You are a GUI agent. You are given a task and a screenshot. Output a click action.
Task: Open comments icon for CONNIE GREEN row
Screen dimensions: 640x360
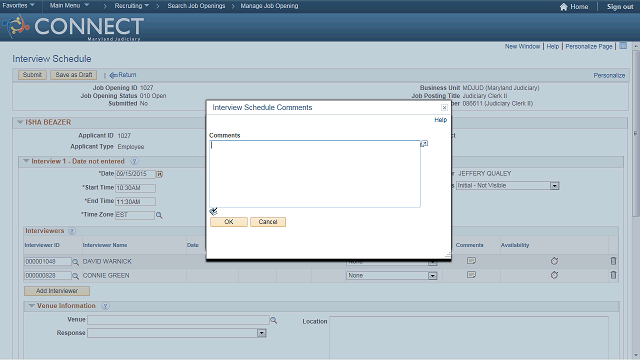pyautogui.click(x=471, y=275)
